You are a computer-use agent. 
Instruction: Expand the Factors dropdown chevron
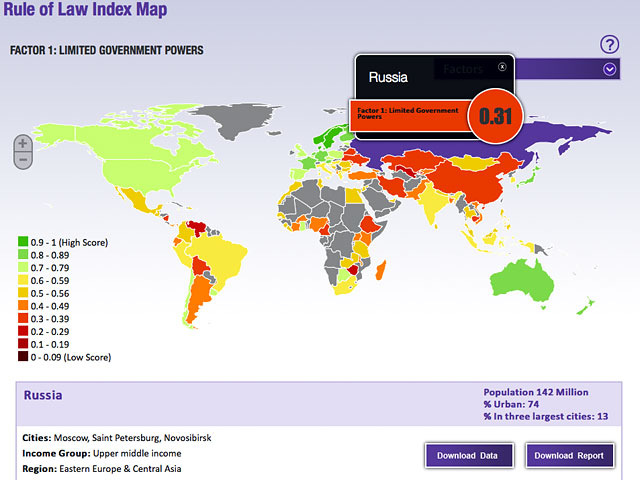pos(609,69)
